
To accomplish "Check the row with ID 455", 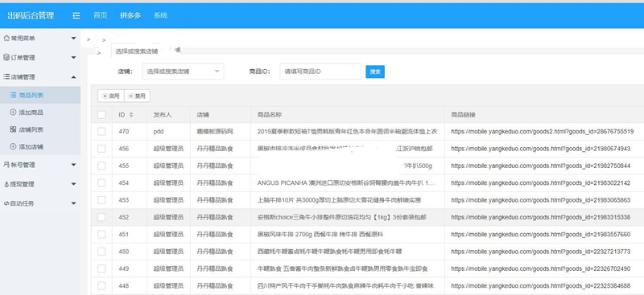I will pos(101,166).
